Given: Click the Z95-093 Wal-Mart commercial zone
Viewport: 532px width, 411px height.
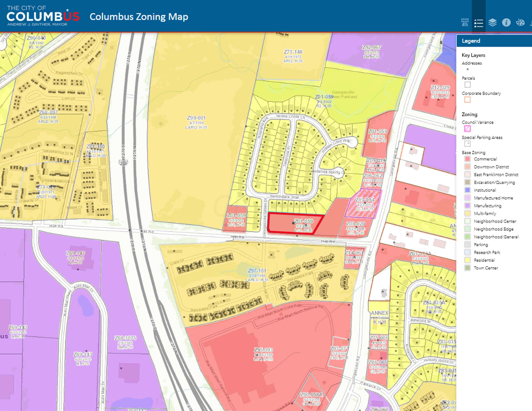Looking at the screenshot, I should tap(263, 354).
